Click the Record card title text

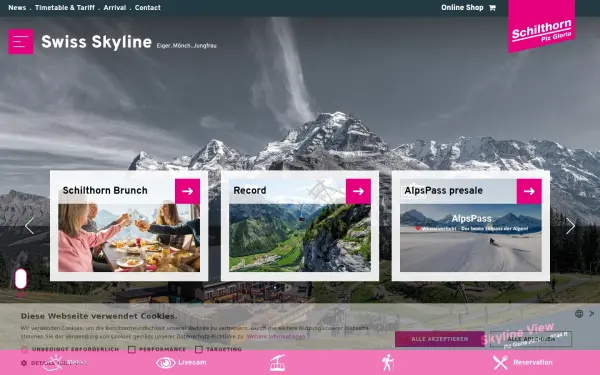coord(250,191)
